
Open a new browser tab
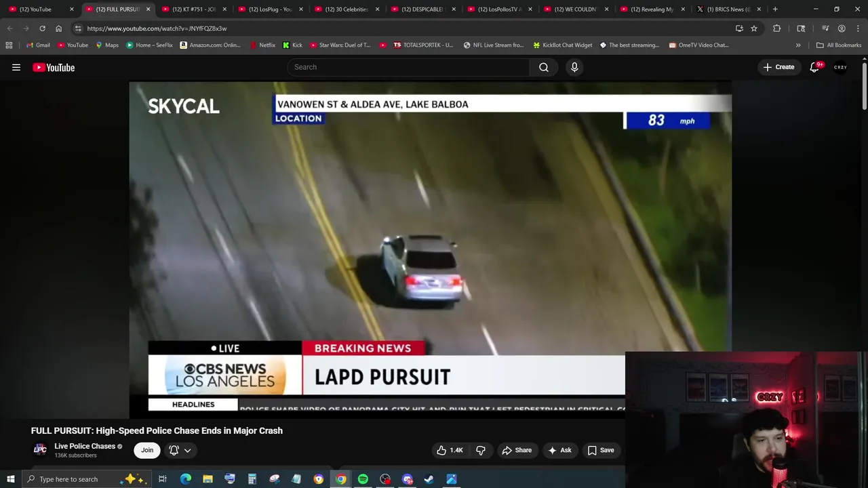[775, 9]
